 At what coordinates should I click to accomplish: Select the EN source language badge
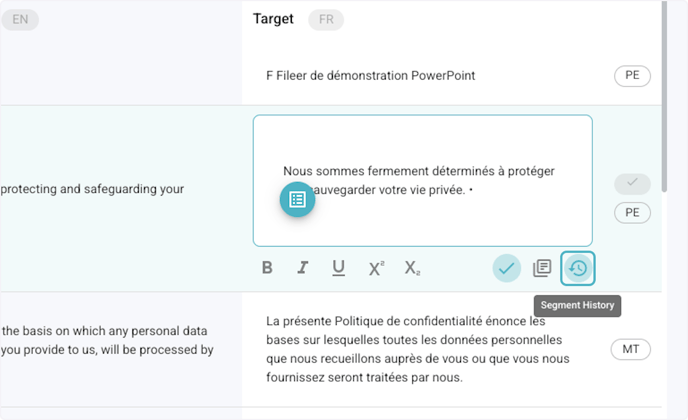(20, 19)
